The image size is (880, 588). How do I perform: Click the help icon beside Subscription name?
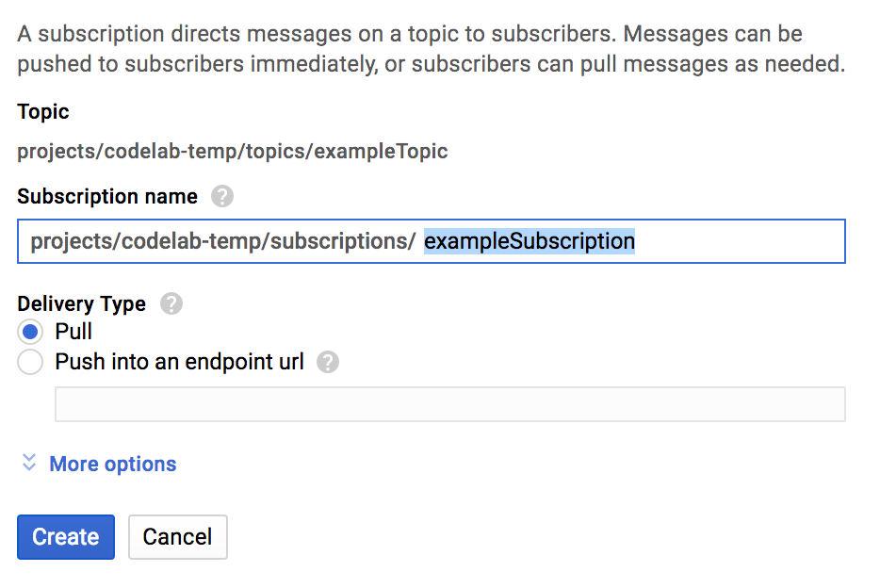click(x=221, y=197)
